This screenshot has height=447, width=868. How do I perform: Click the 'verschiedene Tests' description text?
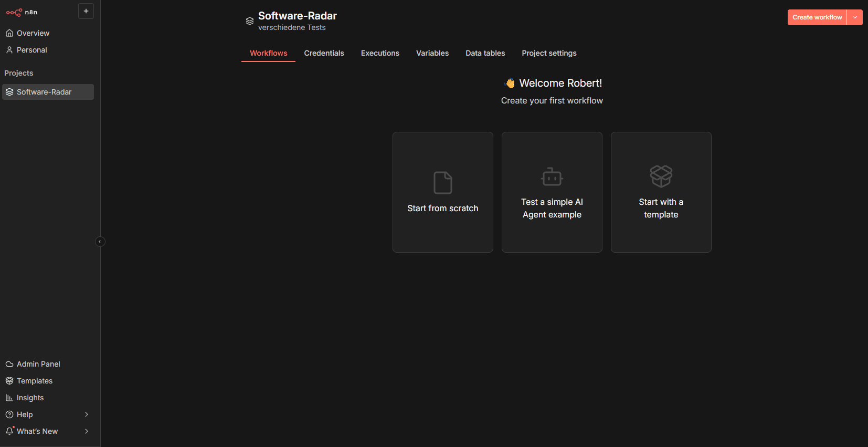click(x=292, y=27)
